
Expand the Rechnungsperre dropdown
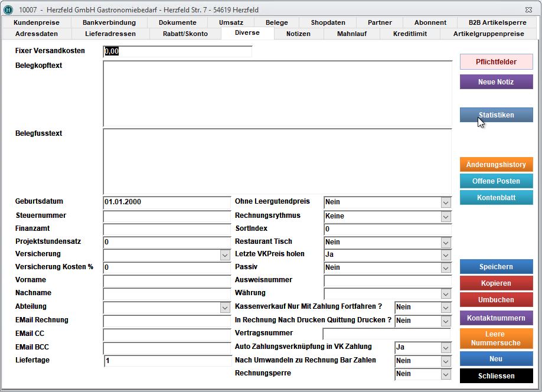pos(446,374)
